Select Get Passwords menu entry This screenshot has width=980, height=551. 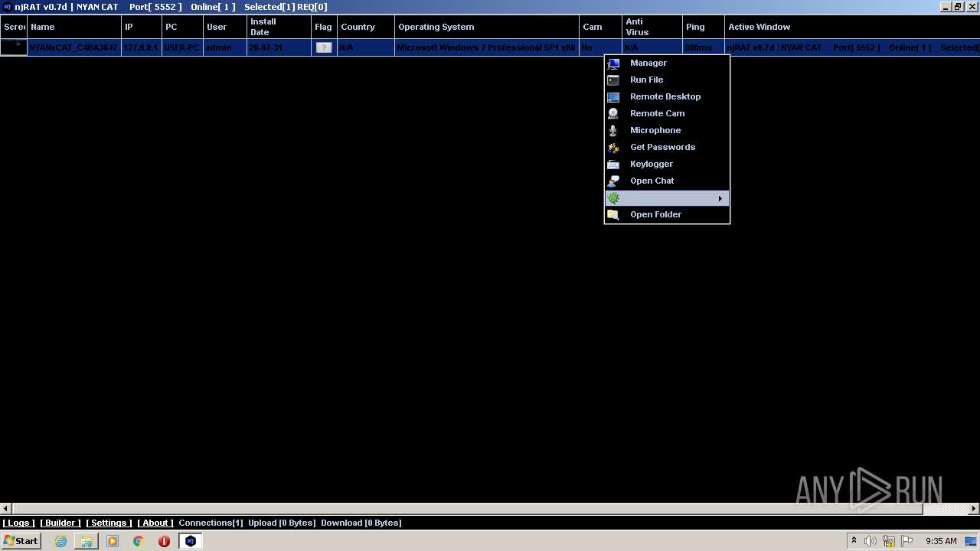click(x=662, y=148)
